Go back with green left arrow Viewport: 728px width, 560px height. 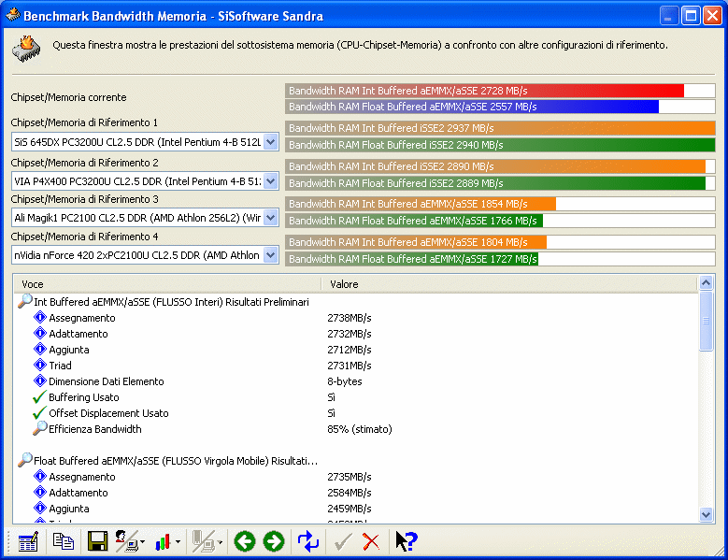click(x=245, y=541)
